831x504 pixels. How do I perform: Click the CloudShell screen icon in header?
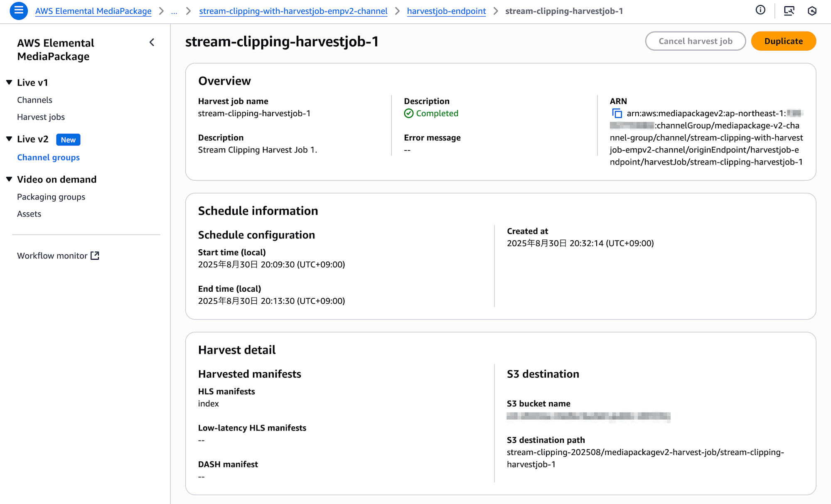click(x=789, y=11)
